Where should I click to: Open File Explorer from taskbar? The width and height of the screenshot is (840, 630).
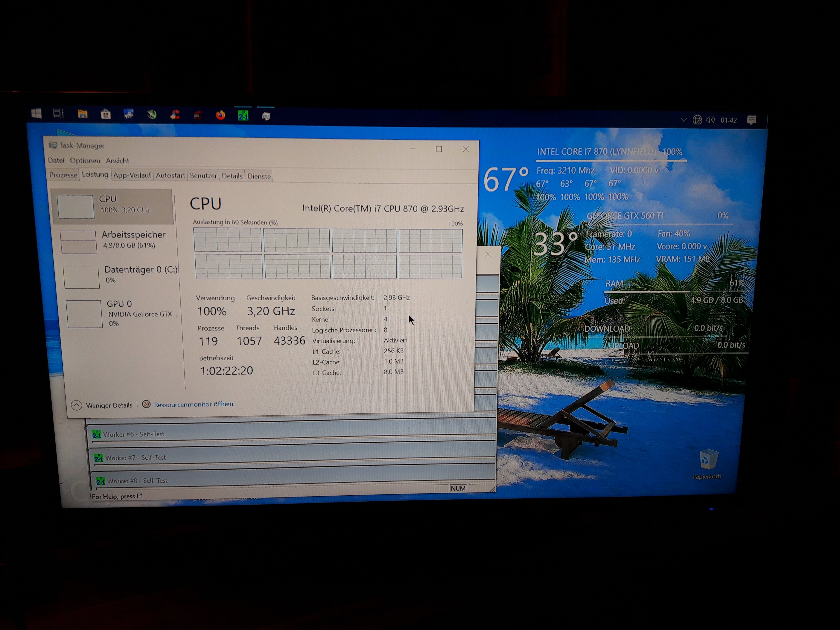82,114
